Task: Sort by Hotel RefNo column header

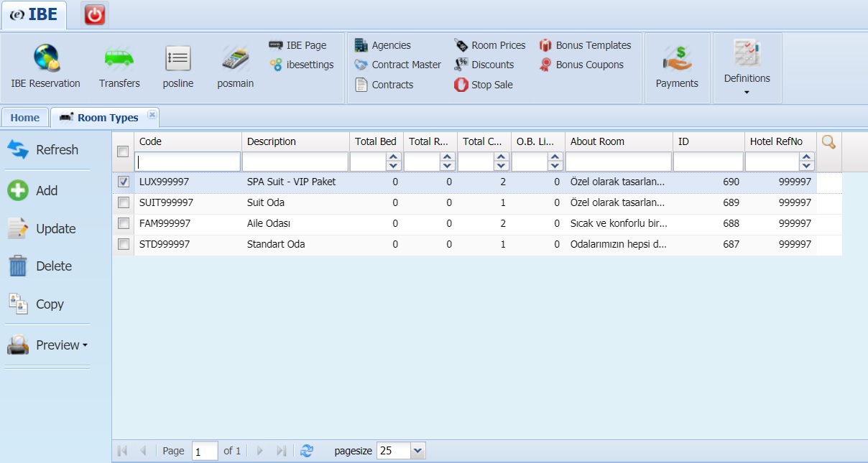Action: 780,141
